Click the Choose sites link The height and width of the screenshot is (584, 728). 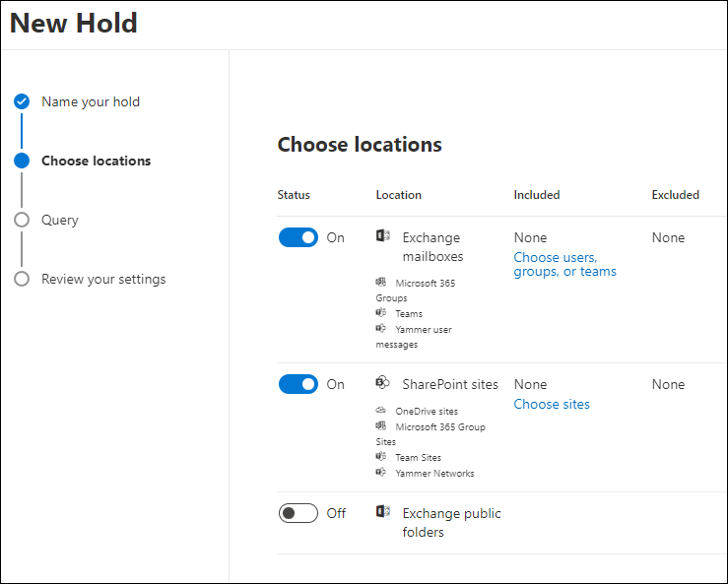[x=552, y=405]
